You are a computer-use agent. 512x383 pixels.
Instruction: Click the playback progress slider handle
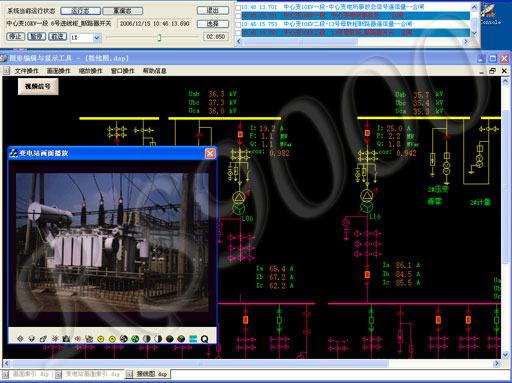(x=159, y=37)
